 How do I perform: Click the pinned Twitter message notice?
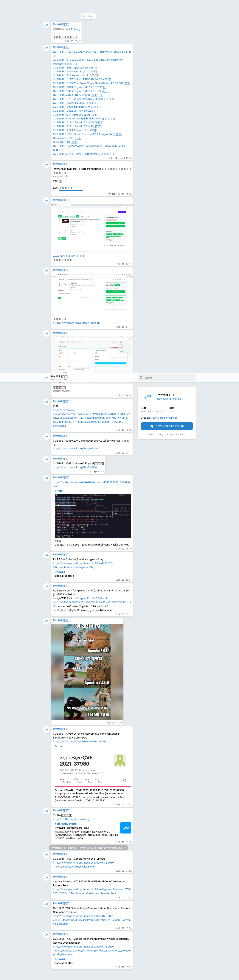tap(88, 848)
